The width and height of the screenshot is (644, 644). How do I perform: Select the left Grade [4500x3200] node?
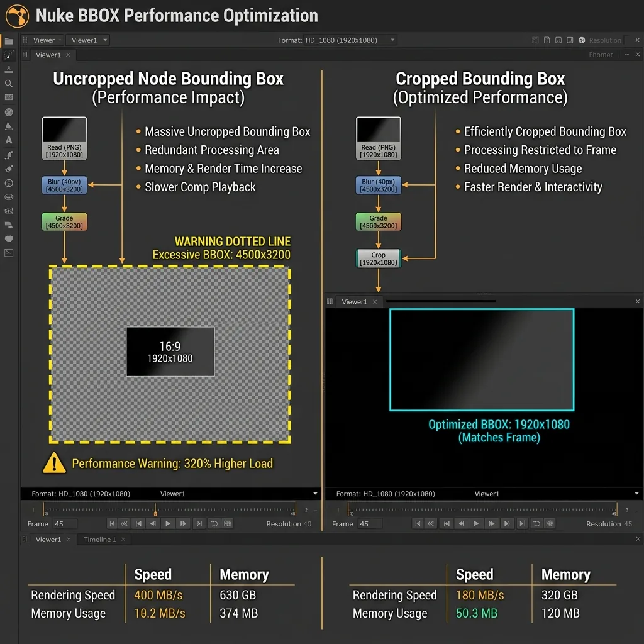pyautogui.click(x=64, y=222)
